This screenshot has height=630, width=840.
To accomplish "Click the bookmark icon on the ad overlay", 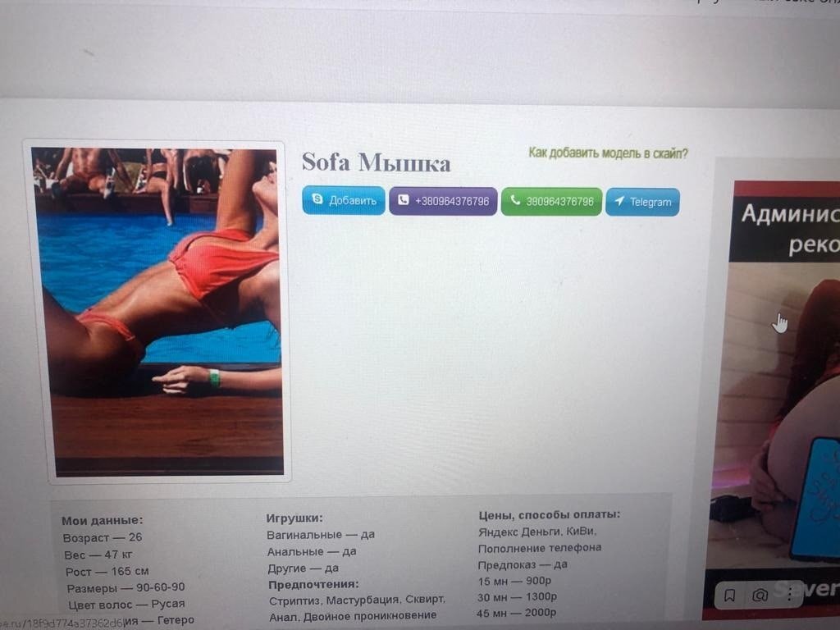I will (729, 596).
